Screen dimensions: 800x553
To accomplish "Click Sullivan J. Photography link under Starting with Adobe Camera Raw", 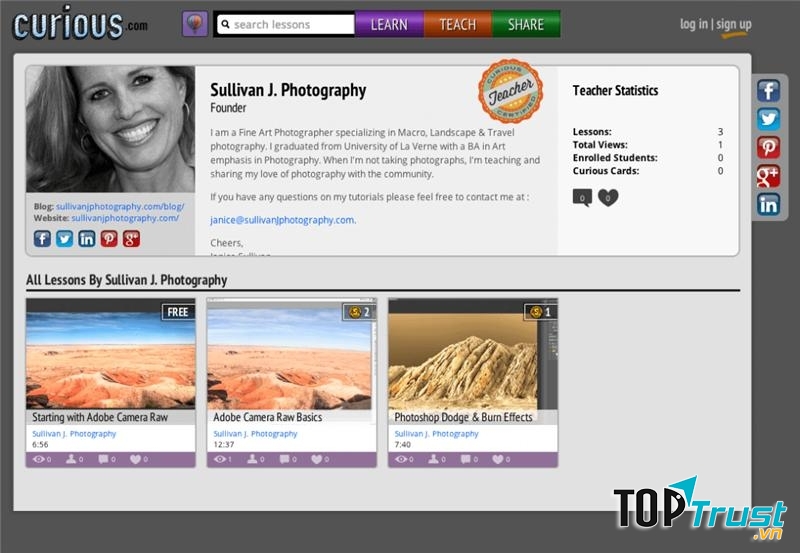I will pyautogui.click(x=74, y=434).
